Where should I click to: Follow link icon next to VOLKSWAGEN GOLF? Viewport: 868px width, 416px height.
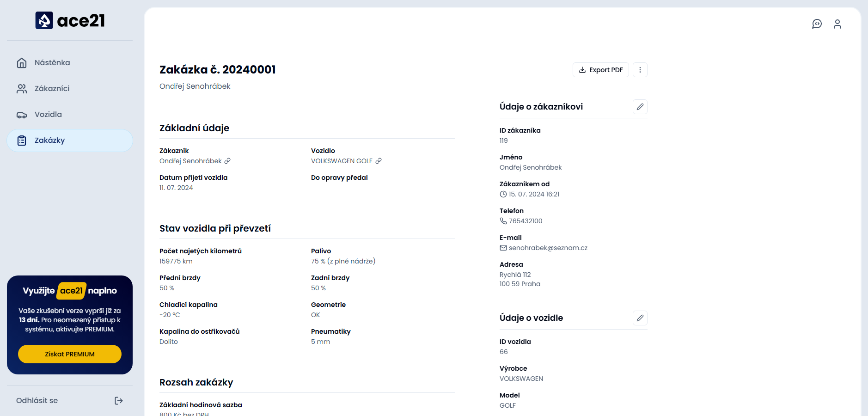tap(379, 161)
